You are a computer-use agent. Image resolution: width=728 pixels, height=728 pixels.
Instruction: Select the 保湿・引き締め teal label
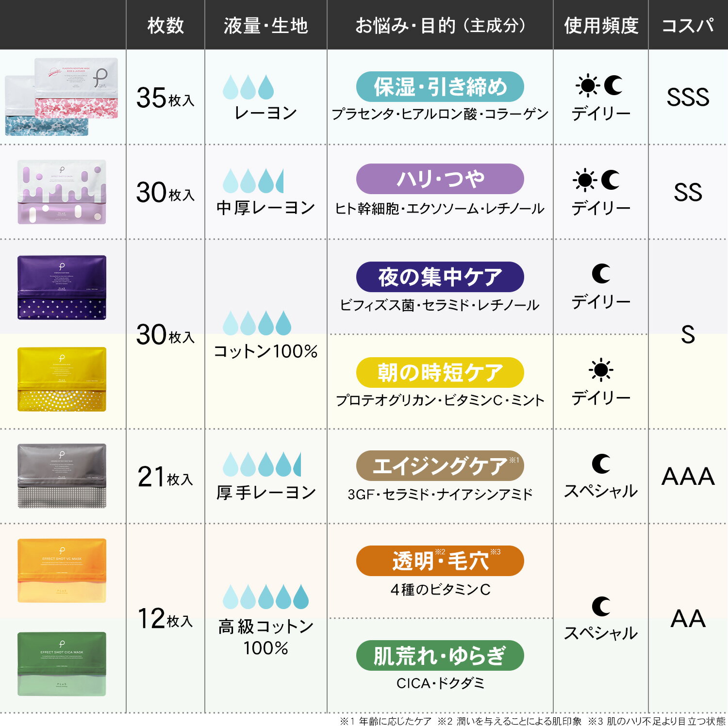[x=440, y=87]
